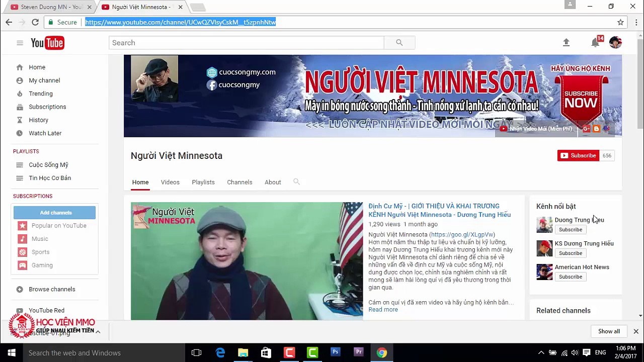This screenshot has width=644, height=362.
Task: Click the YouTube logo
Action: pyautogui.click(x=47, y=43)
